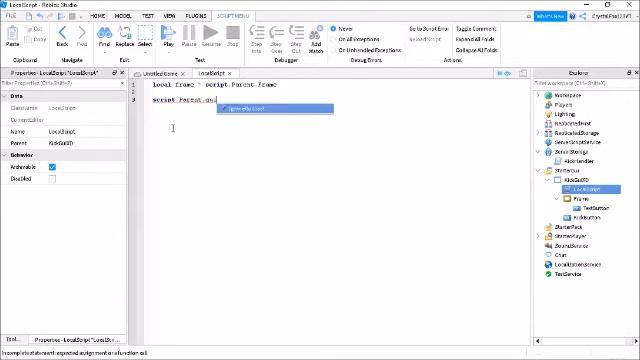Collapse the KickGuiID tree node
Image resolution: width=640 pixels, height=360 pixels.
(548, 180)
